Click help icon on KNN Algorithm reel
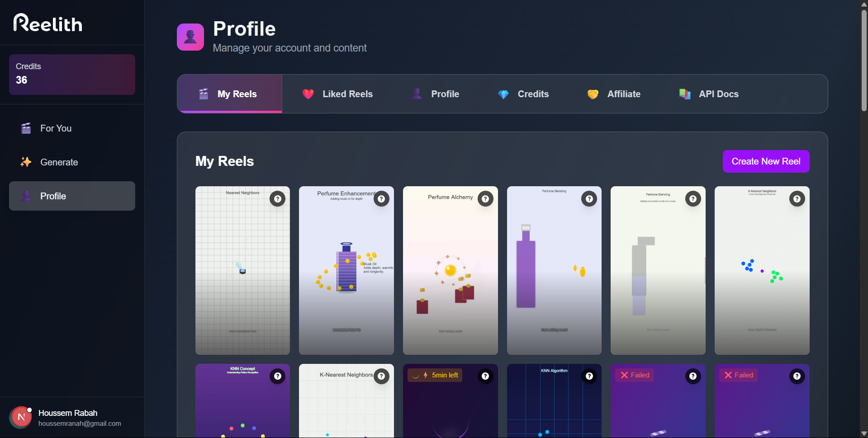 pyautogui.click(x=589, y=376)
